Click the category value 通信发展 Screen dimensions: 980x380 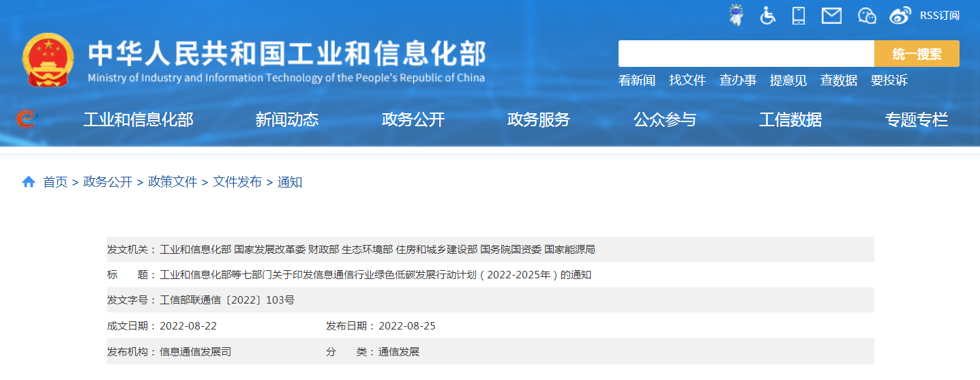(399, 352)
